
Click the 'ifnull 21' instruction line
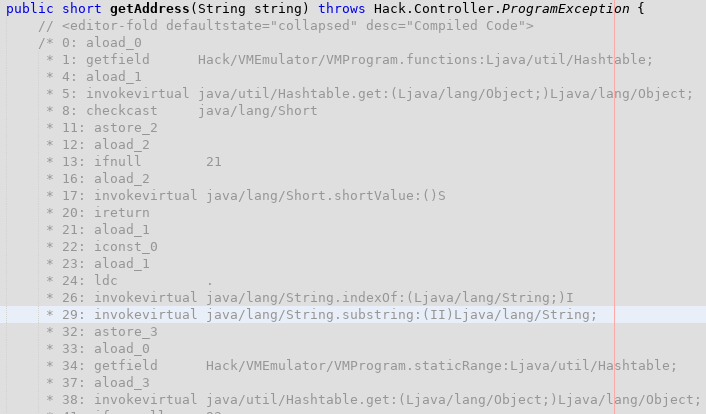tap(134, 162)
